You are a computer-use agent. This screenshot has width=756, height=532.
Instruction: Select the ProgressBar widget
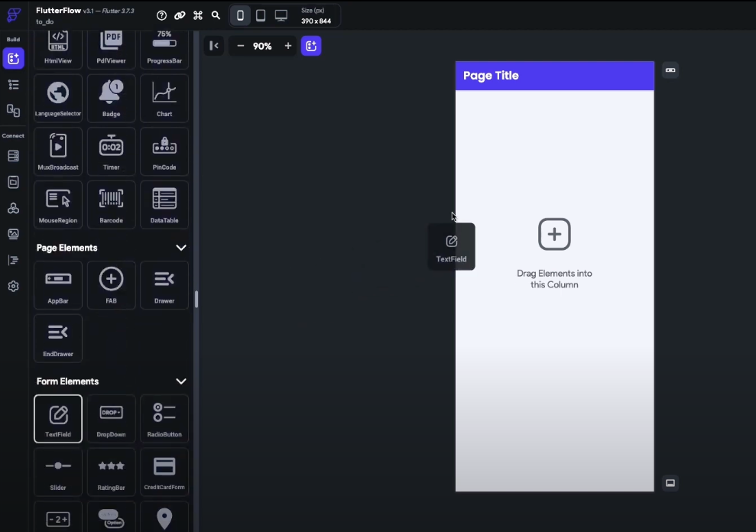(x=164, y=48)
